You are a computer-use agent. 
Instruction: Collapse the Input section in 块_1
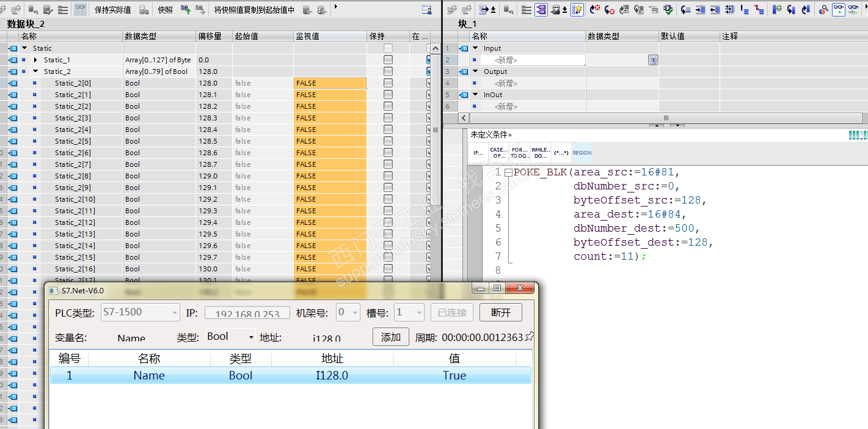point(475,48)
